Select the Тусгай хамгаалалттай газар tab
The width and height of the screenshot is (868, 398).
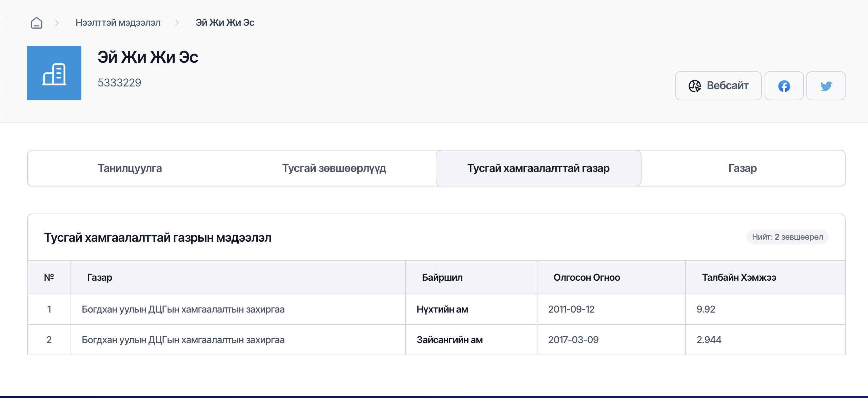[x=538, y=168]
